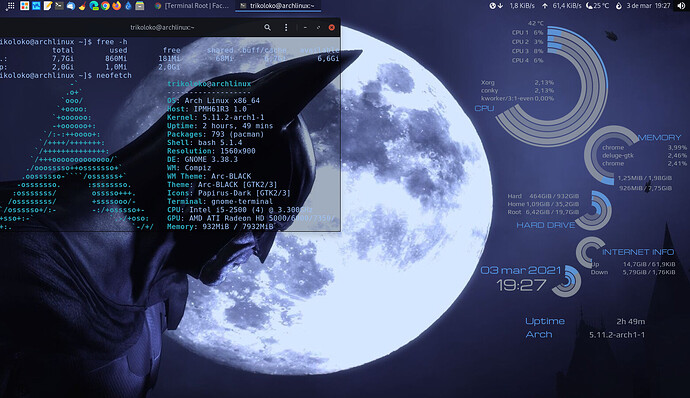Click the INTERNET INFO label on conky
This screenshot has height=398, width=690.
[638, 252]
